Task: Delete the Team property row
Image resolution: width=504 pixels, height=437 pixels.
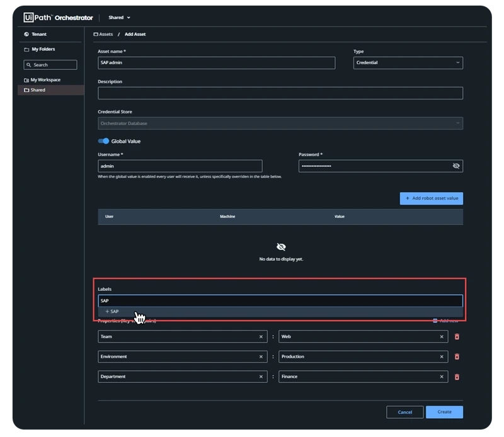Action: (457, 337)
